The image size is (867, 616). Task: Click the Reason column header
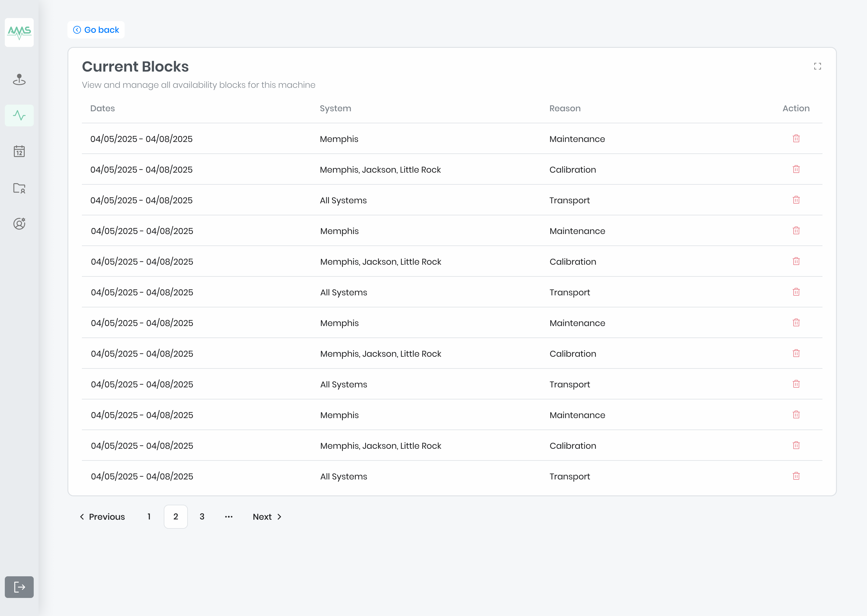point(565,109)
